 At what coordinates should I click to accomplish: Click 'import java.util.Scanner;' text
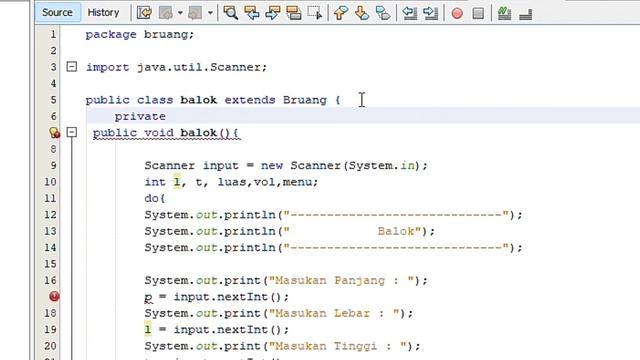click(176, 67)
